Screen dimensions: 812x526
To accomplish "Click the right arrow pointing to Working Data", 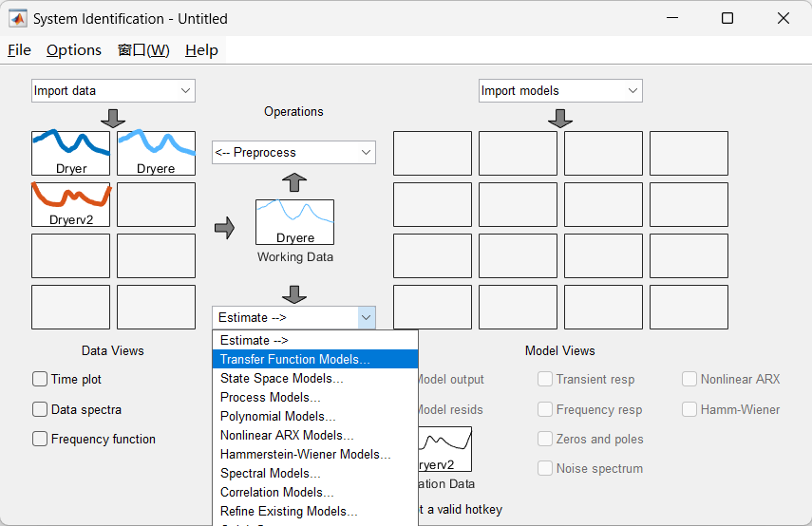I will (225, 228).
